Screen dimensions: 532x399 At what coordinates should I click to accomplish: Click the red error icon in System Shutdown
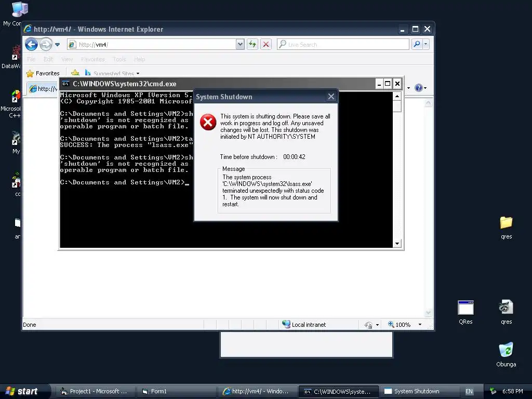(208, 122)
